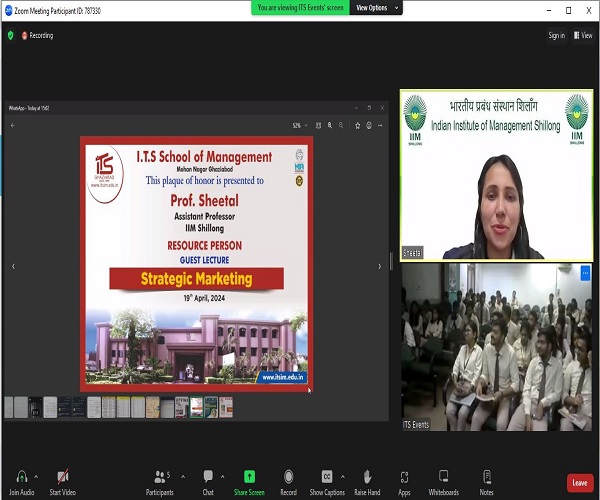The height and width of the screenshot is (500, 600).
Task: Toggle Show Captions
Action: [327, 482]
